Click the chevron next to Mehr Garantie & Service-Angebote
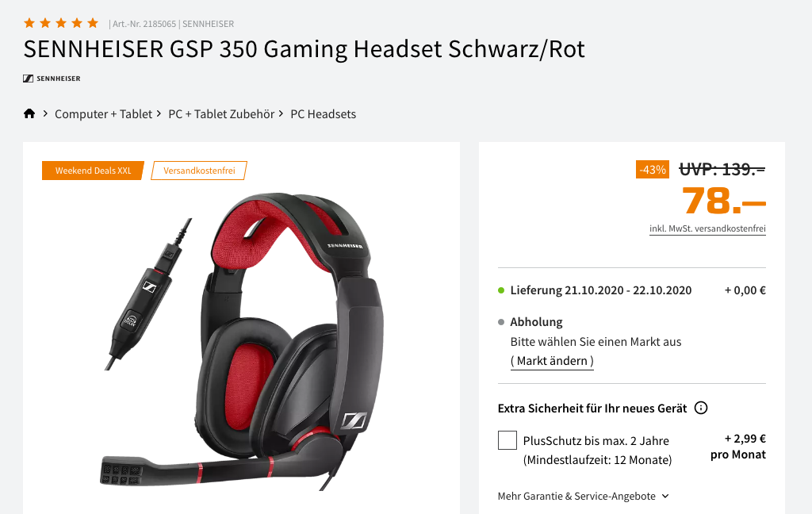 665,496
